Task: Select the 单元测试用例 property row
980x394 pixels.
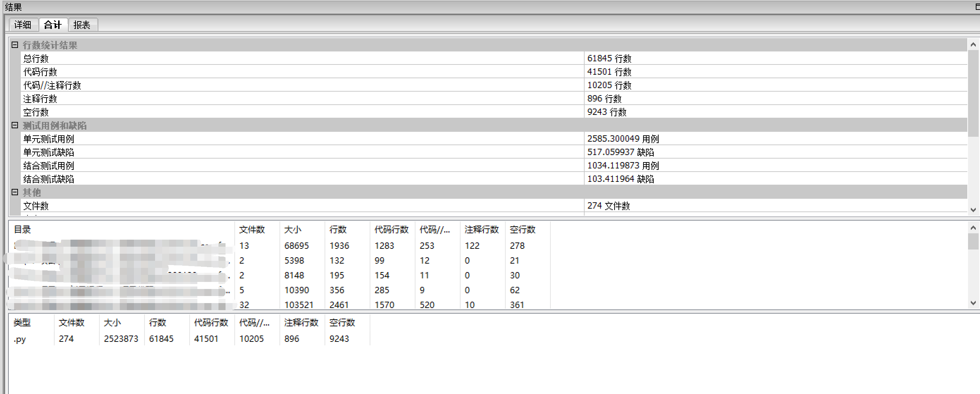Action: click(49, 139)
